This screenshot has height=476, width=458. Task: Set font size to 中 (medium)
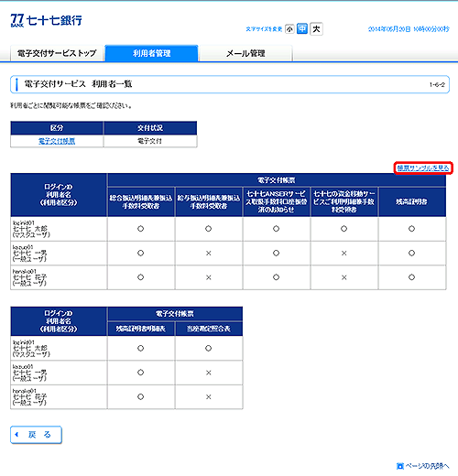pyautogui.click(x=302, y=28)
